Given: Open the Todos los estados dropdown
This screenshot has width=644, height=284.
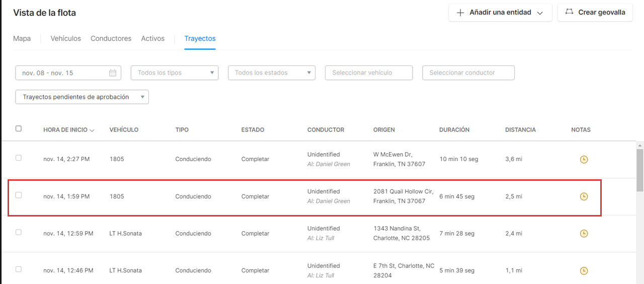Looking at the screenshot, I should coord(272,73).
